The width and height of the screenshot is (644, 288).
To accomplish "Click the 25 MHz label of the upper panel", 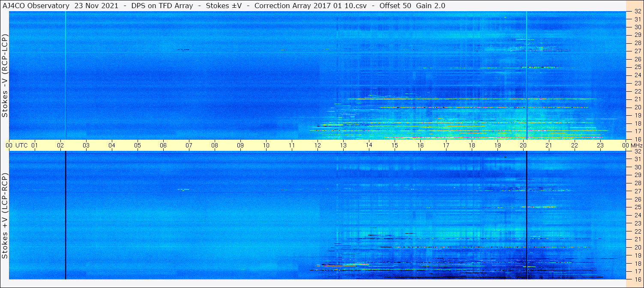I will click(x=638, y=67).
